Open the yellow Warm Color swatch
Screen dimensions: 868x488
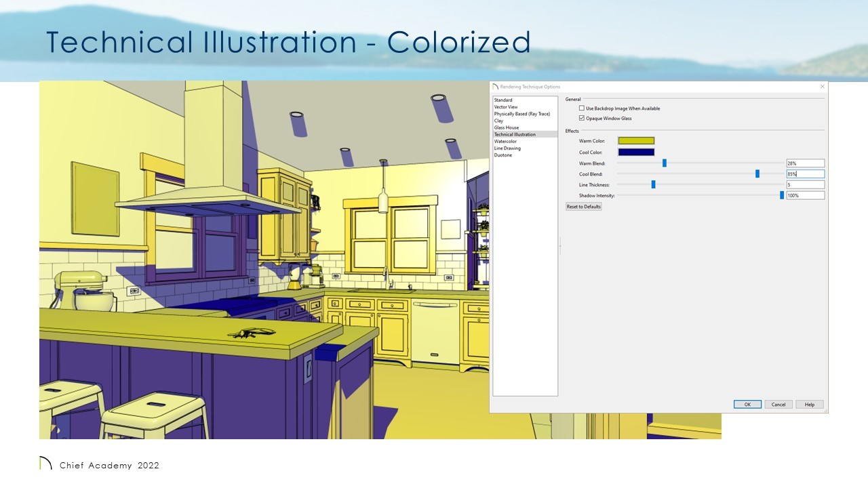coord(636,141)
